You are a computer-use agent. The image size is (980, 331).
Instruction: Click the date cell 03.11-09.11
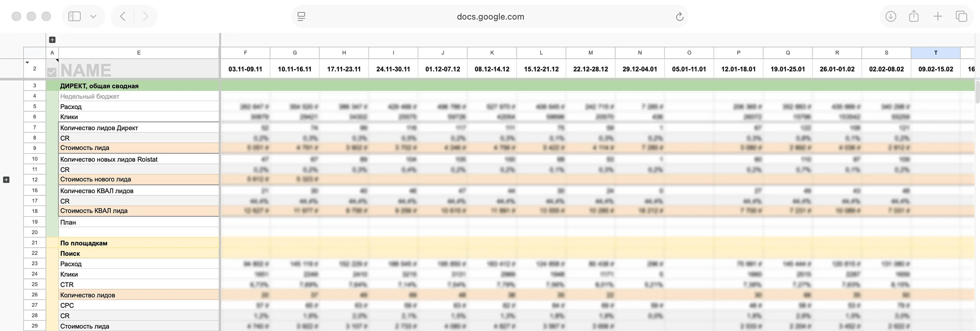coord(245,69)
